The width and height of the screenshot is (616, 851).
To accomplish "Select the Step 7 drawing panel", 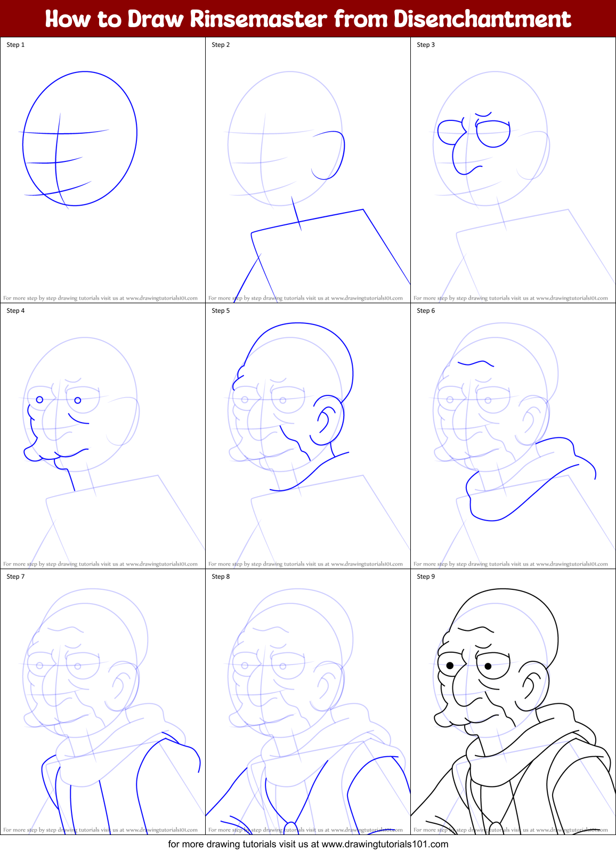I will (103, 702).
